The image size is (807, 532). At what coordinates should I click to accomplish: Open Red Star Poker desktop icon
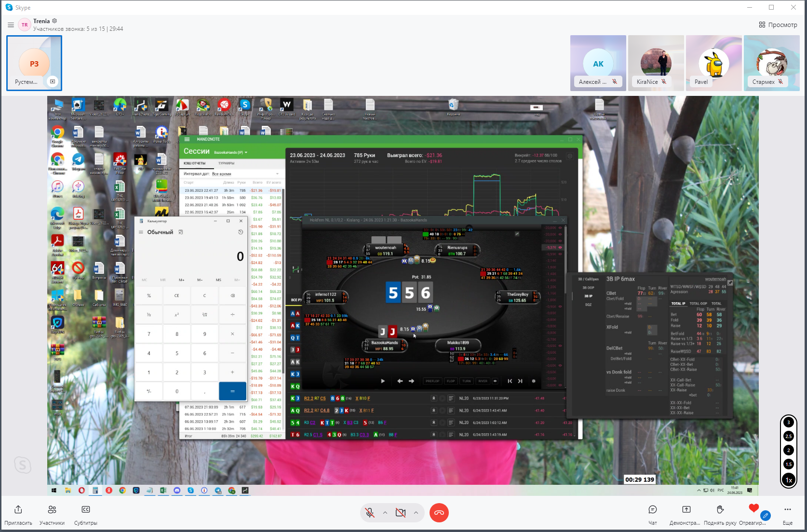tap(120, 163)
